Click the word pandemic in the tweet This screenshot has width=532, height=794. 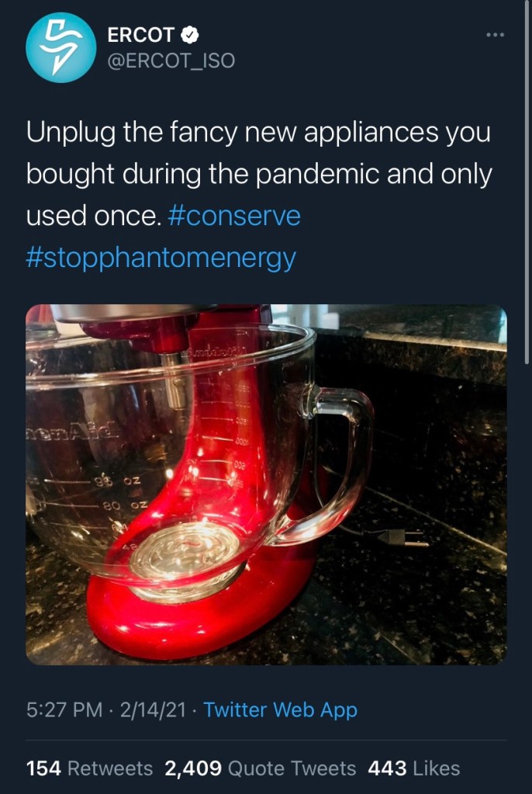[317, 175]
